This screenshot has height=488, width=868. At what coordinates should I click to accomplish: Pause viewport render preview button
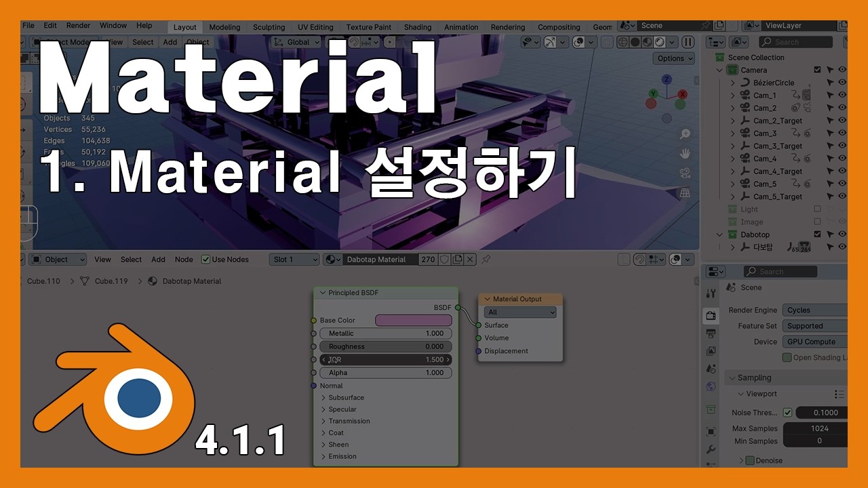point(688,42)
